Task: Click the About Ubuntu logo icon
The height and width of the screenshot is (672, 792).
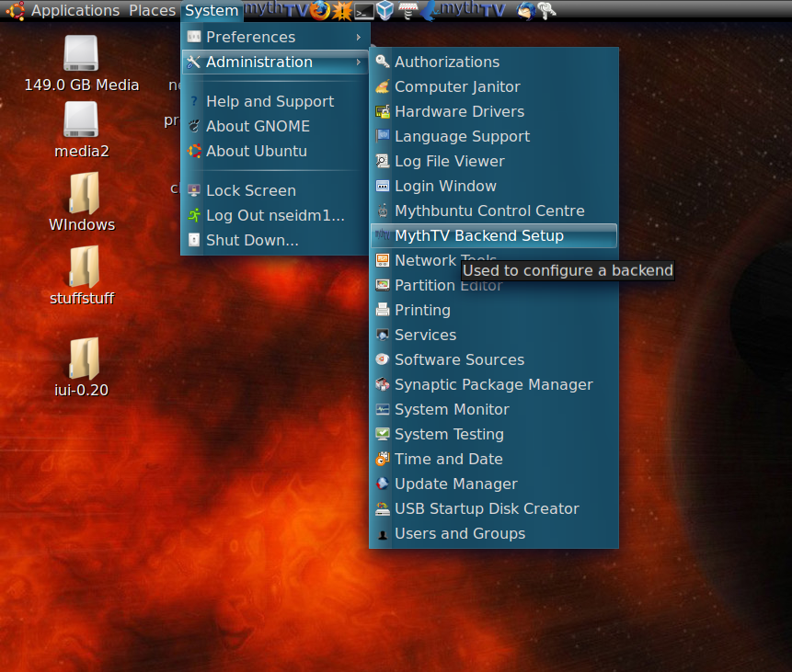Action: (x=194, y=151)
